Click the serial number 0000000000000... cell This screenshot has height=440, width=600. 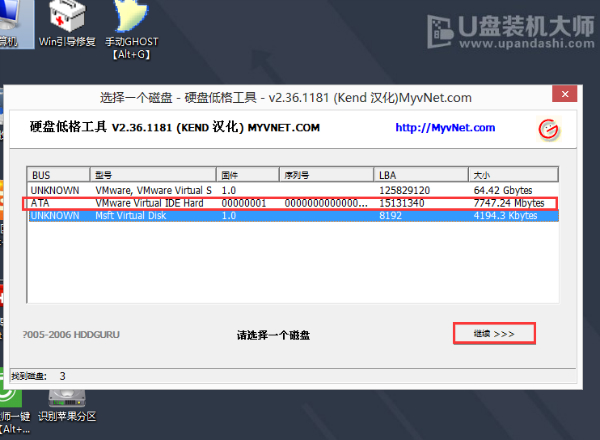pos(326,203)
